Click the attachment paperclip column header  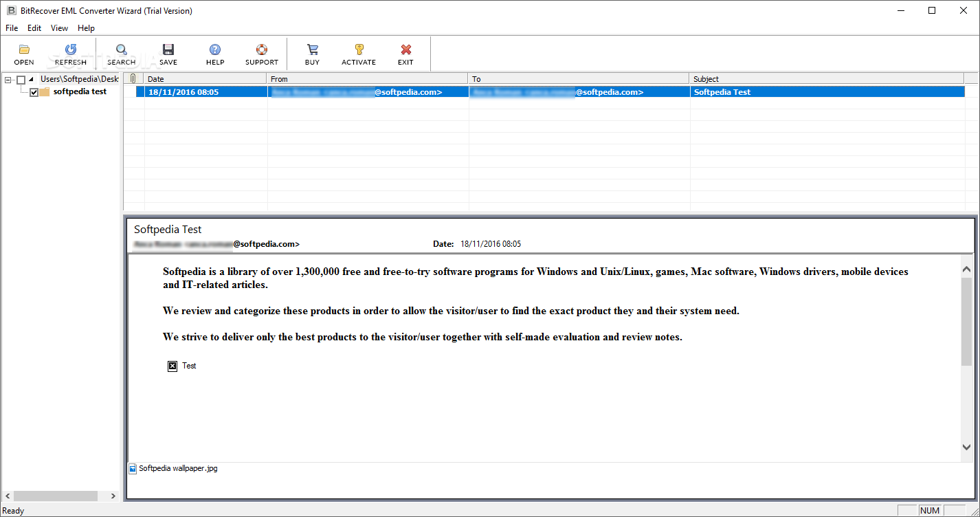coord(133,79)
